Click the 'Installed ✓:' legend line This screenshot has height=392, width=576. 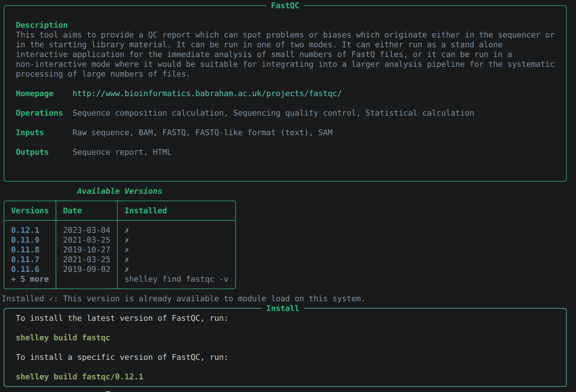click(183, 299)
